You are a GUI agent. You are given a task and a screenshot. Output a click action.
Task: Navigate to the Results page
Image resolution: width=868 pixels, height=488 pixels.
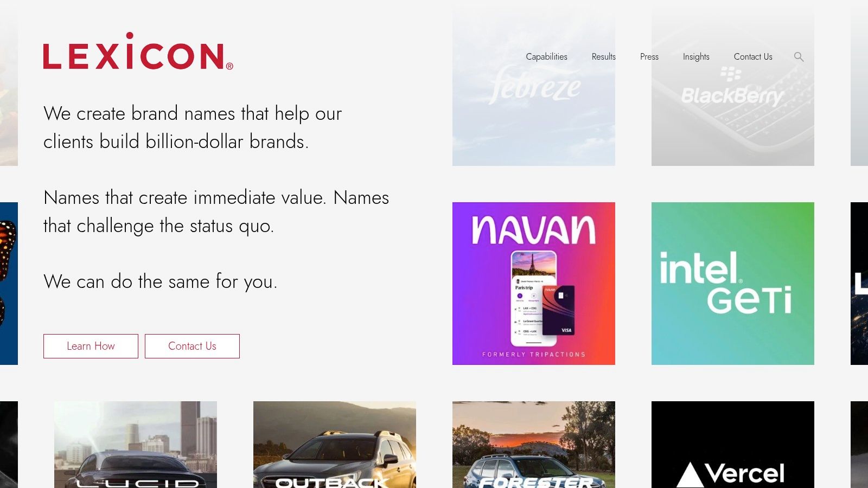tap(604, 56)
